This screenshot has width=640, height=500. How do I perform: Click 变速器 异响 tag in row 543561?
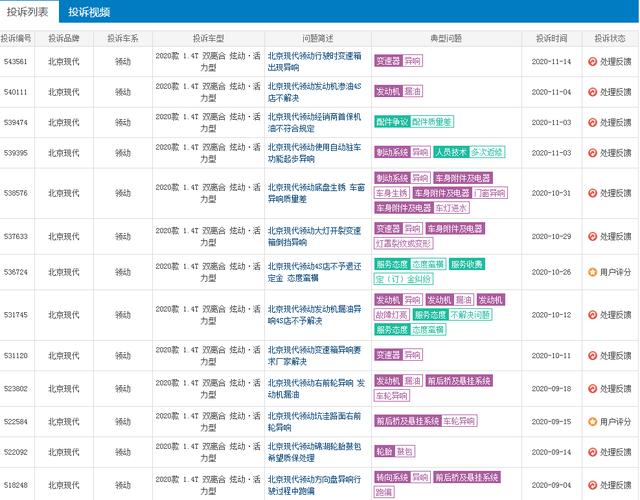coord(398,61)
